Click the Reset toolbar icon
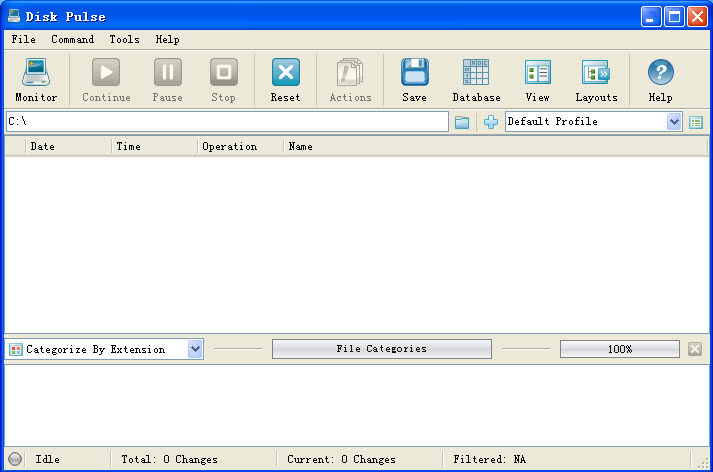Image resolution: width=713 pixels, height=472 pixels. click(x=285, y=80)
